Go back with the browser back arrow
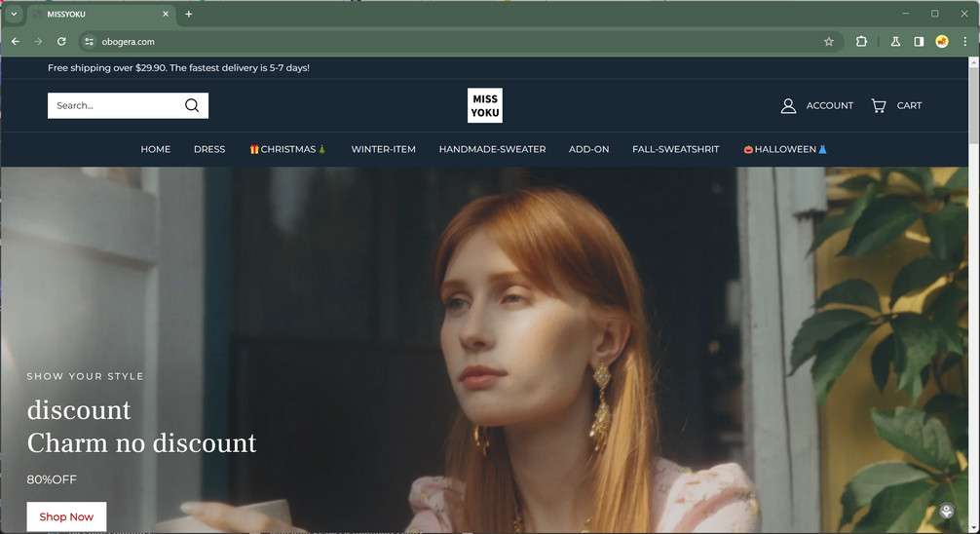Image resolution: width=980 pixels, height=534 pixels. tap(16, 41)
